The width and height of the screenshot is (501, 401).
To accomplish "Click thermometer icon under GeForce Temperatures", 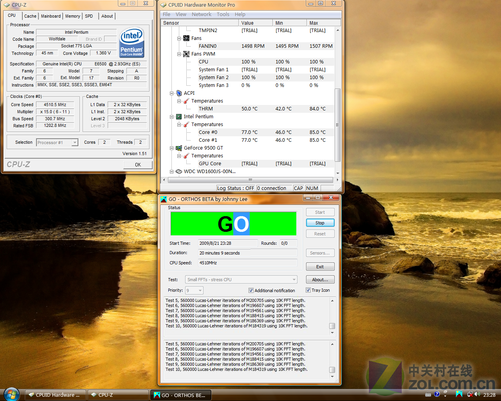I will [186, 156].
